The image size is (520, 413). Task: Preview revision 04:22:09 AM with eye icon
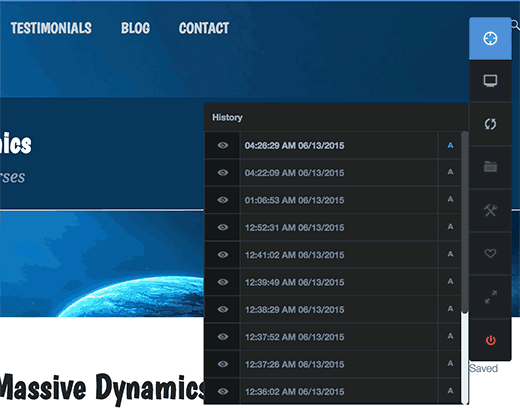click(x=223, y=173)
